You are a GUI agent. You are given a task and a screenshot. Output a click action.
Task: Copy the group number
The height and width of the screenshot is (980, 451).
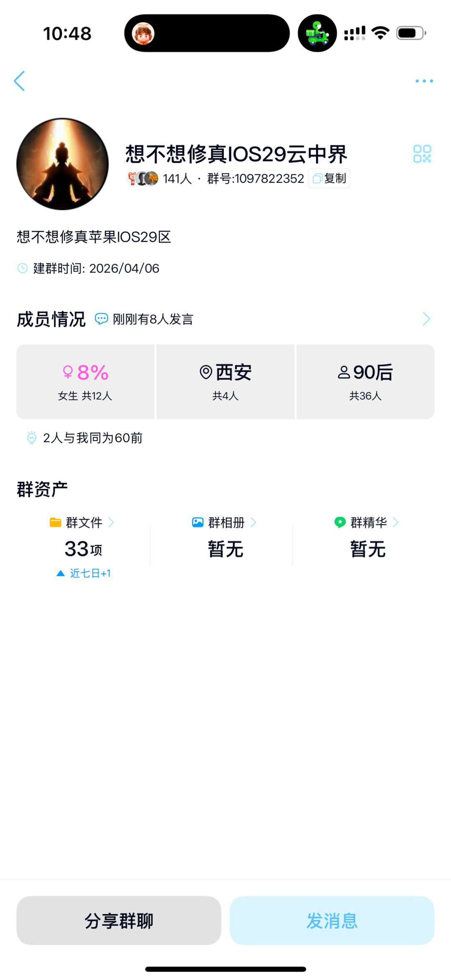[329, 179]
